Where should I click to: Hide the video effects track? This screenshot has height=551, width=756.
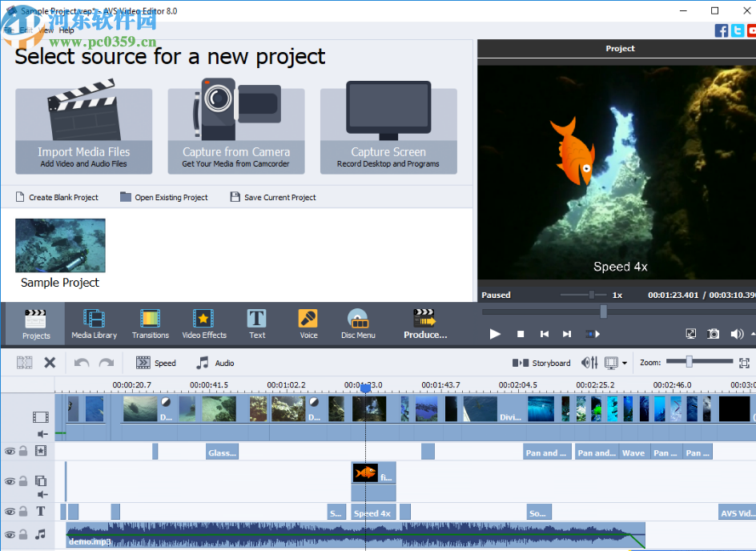tap(8, 450)
